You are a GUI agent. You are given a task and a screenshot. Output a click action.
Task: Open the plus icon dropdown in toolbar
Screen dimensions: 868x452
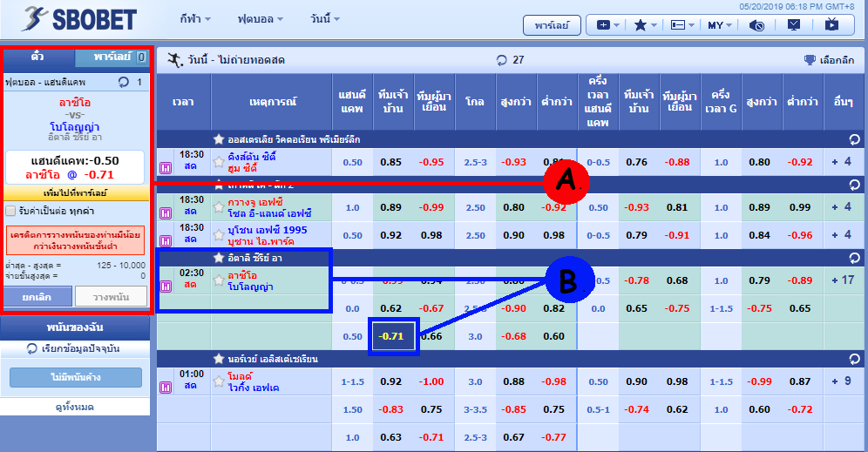607,25
